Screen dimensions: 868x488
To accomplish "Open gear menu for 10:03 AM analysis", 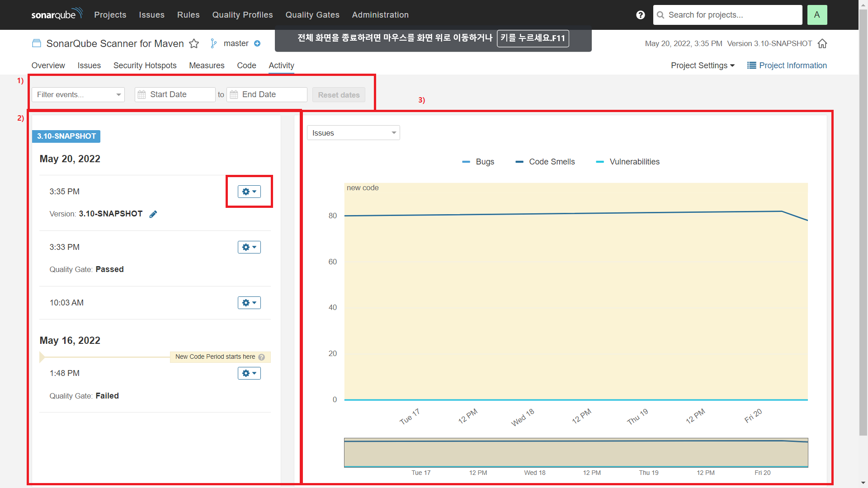I will click(x=249, y=303).
